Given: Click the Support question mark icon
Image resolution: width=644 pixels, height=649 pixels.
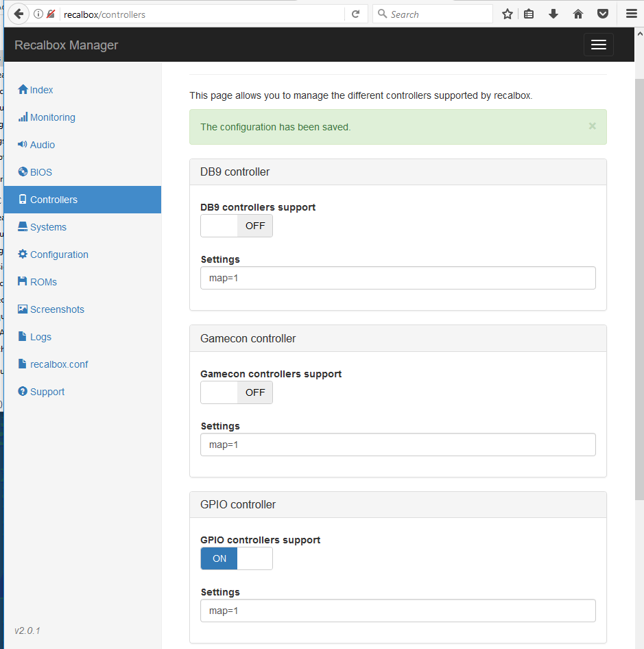Looking at the screenshot, I should point(23,391).
